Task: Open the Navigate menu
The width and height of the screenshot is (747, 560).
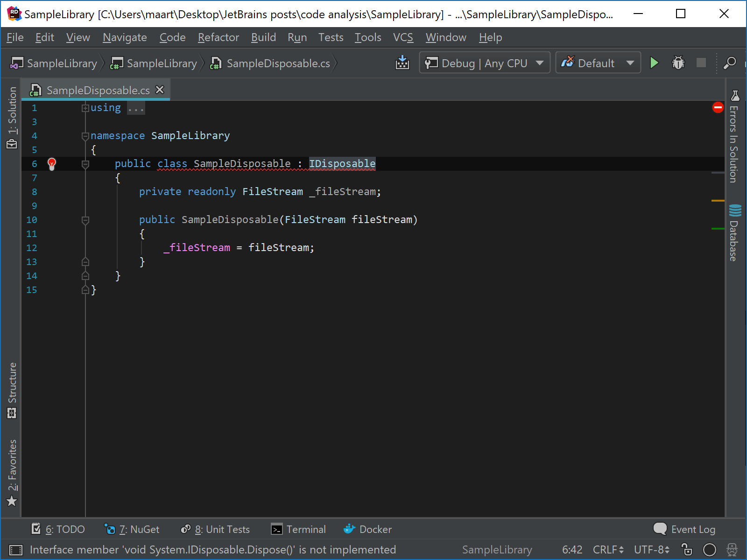Action: pos(125,37)
